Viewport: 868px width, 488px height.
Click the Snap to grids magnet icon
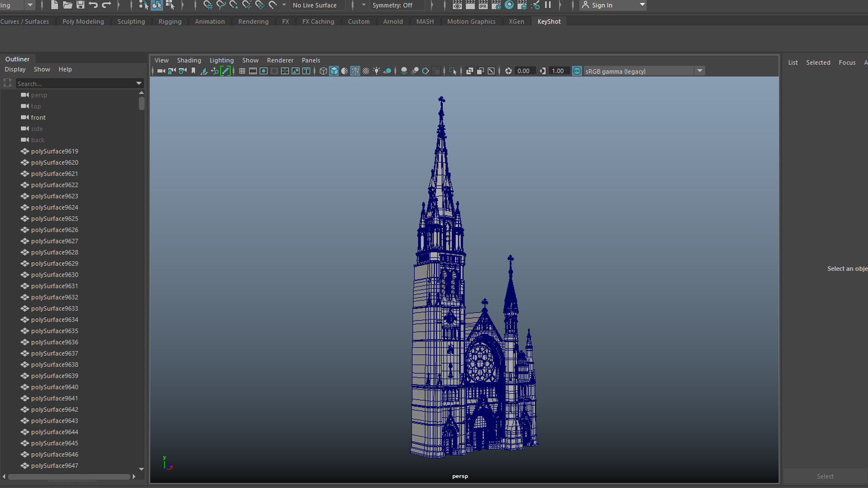click(x=208, y=5)
